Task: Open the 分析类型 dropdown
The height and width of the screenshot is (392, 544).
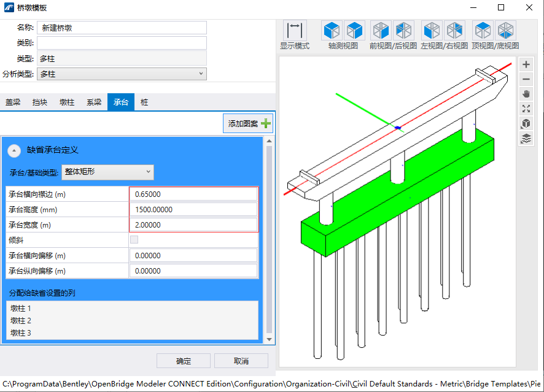Action: (x=122, y=74)
